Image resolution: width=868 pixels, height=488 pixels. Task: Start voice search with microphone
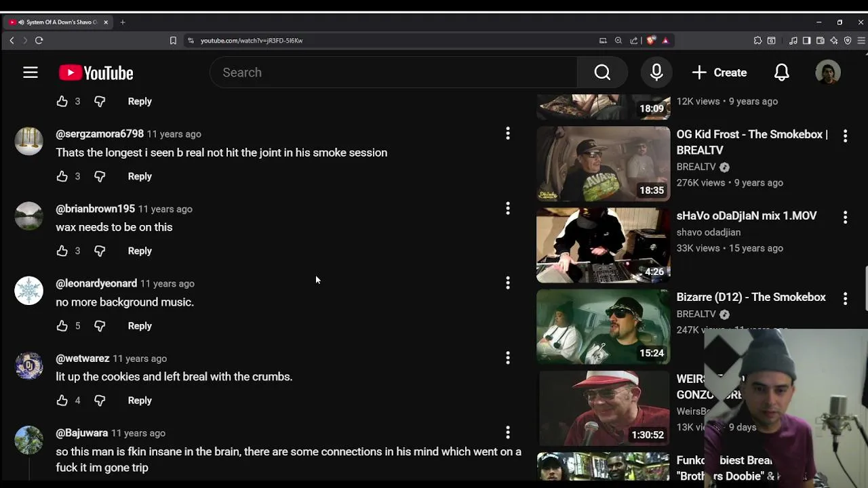click(656, 73)
